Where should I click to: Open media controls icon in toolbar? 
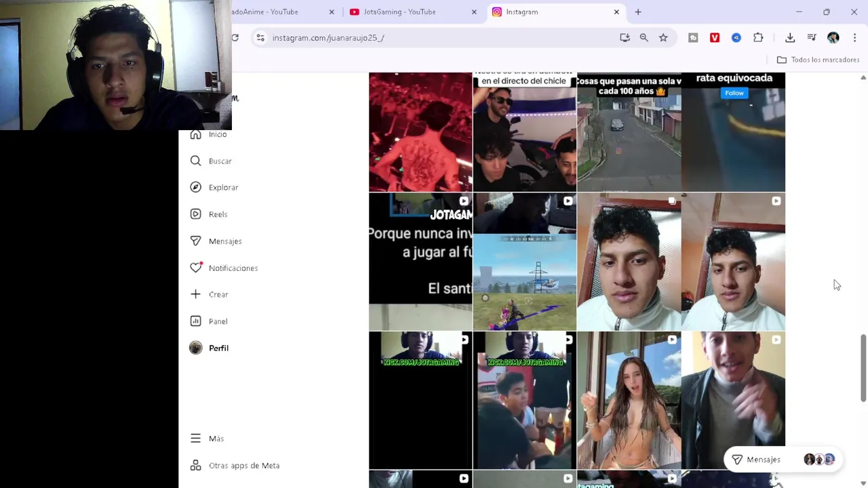pyautogui.click(x=812, y=38)
